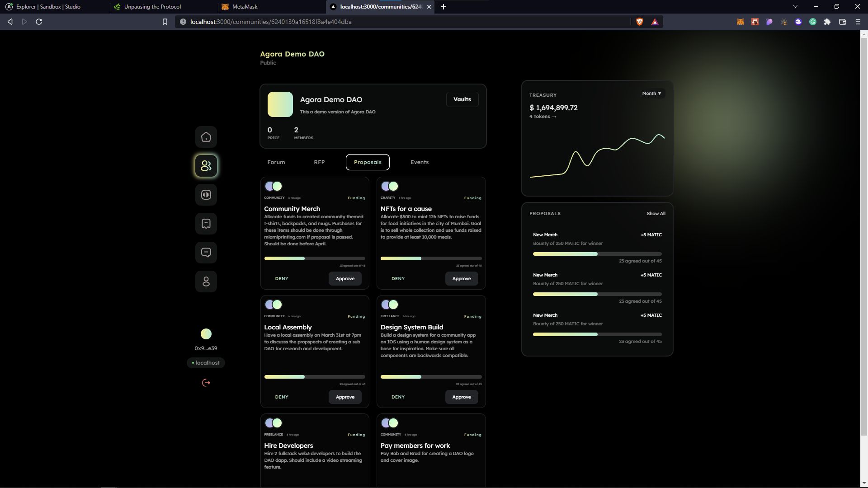
Task: Deny the Community Merch proposal
Action: coord(282,279)
